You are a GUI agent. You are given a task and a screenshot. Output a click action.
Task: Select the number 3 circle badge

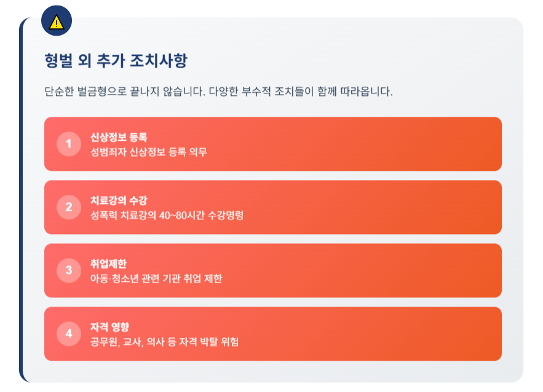pos(69,270)
